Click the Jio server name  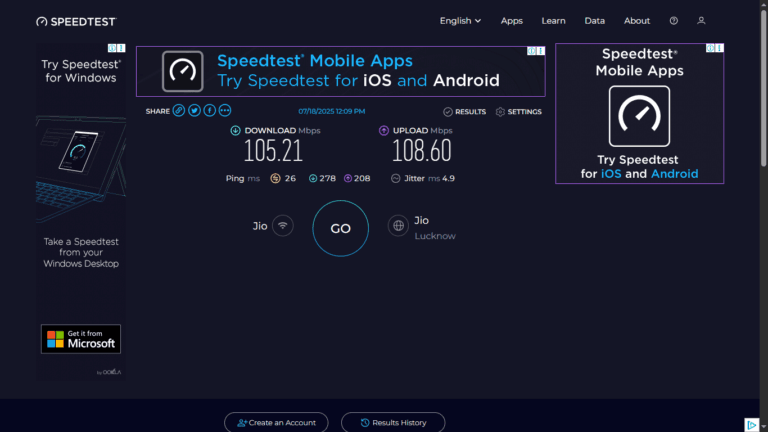[x=421, y=220]
